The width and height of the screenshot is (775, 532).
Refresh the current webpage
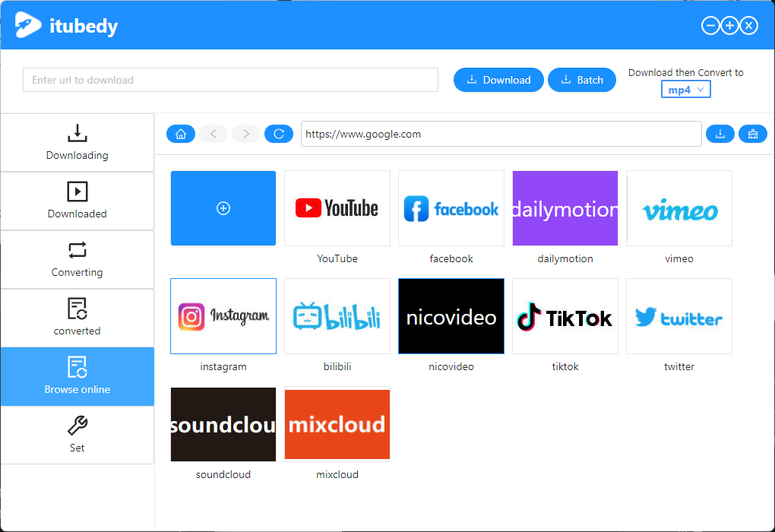point(279,133)
